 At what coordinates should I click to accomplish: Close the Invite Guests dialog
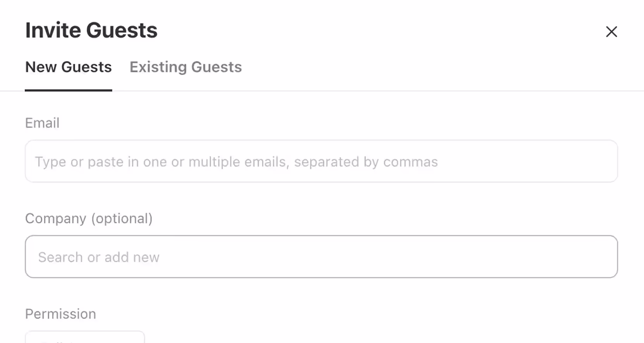611,31
